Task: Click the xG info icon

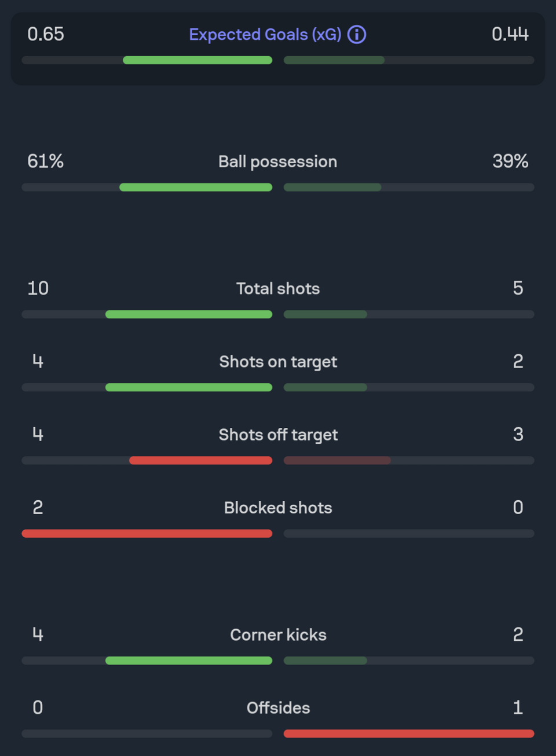Action: click(357, 35)
